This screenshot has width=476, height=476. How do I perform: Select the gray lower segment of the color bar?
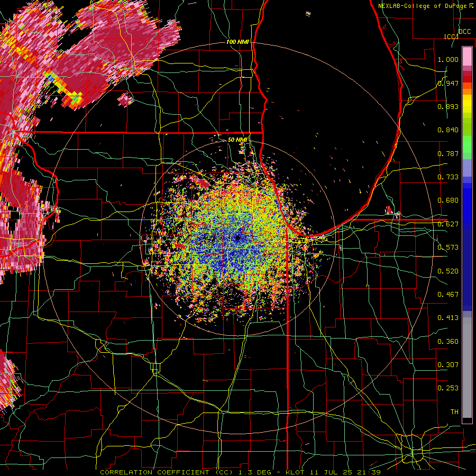[x=467, y=370]
